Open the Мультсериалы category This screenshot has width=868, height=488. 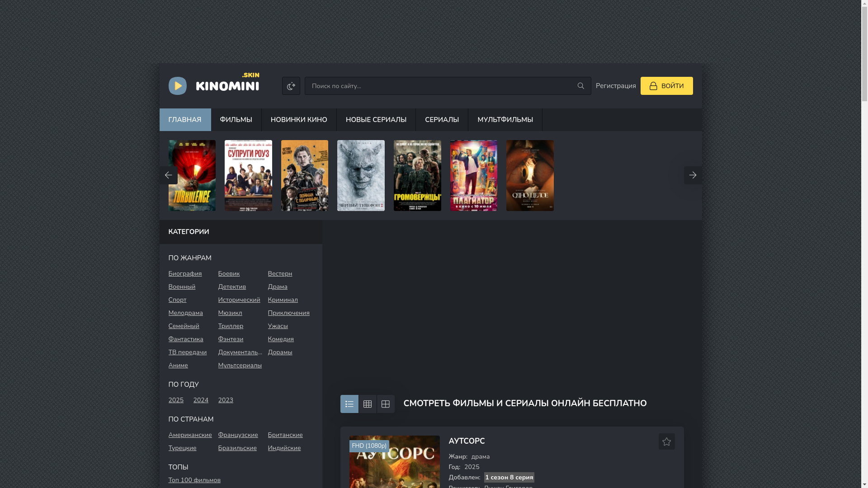coord(240,366)
